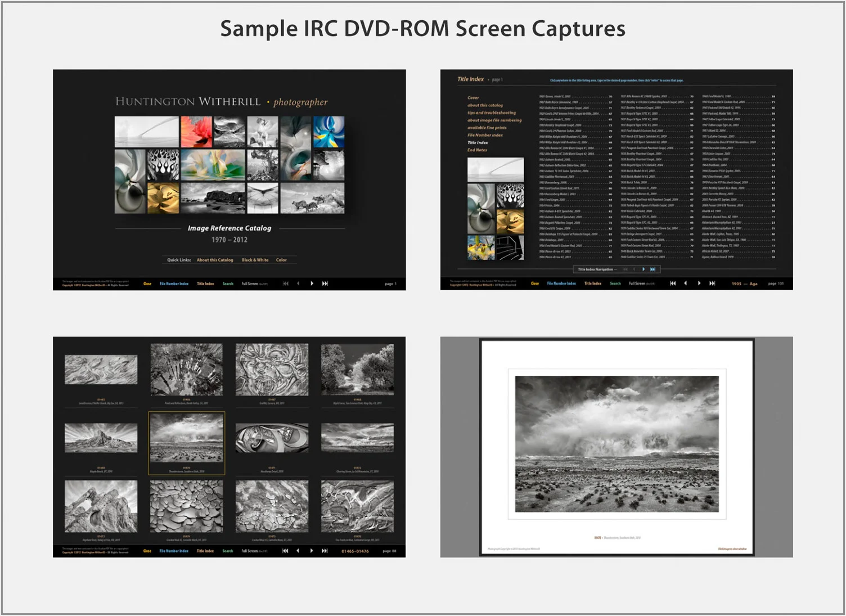This screenshot has width=846, height=616.
Task: Toggle Full Screen on cover screen bar
Action: (x=254, y=284)
